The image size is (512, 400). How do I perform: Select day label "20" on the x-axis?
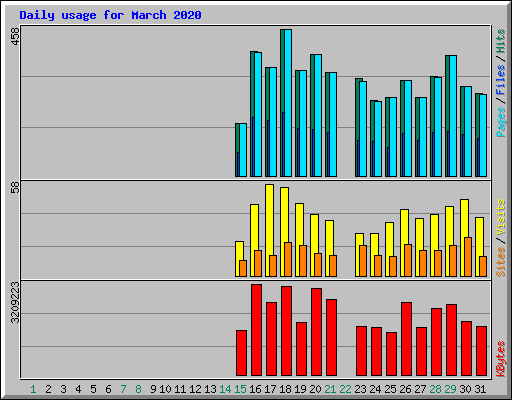(x=315, y=389)
